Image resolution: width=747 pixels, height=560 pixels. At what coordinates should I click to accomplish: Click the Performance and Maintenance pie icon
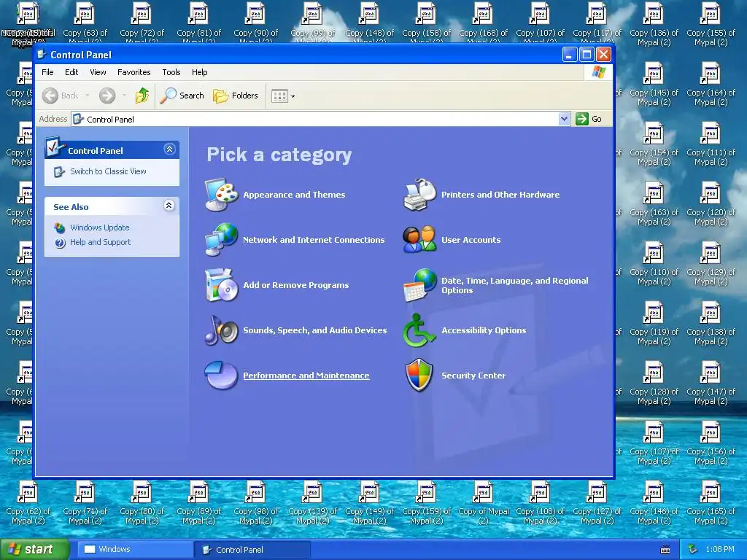coord(222,376)
